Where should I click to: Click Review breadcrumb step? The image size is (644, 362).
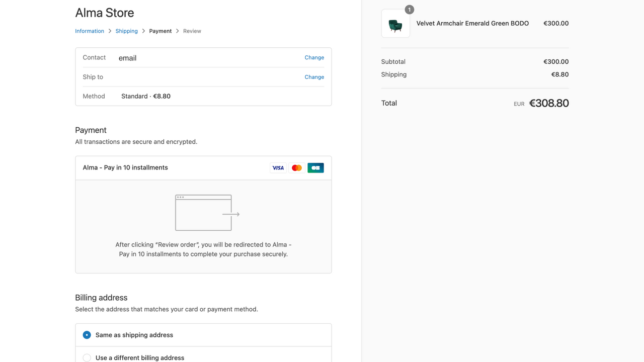[192, 31]
